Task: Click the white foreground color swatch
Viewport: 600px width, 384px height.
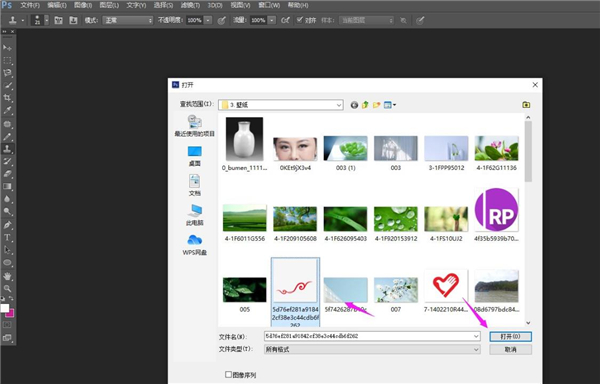Action: pos(4,308)
